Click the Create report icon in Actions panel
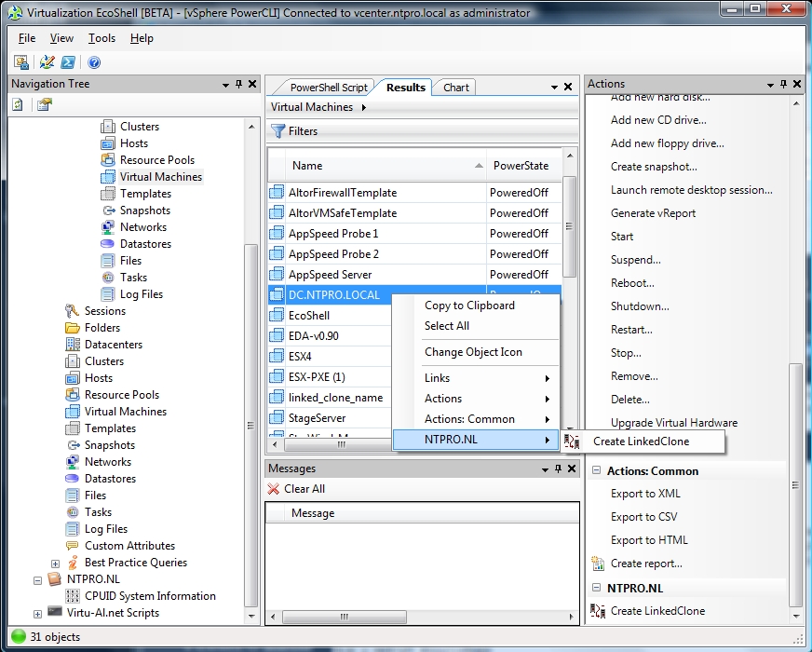The image size is (812, 652). coord(598,564)
